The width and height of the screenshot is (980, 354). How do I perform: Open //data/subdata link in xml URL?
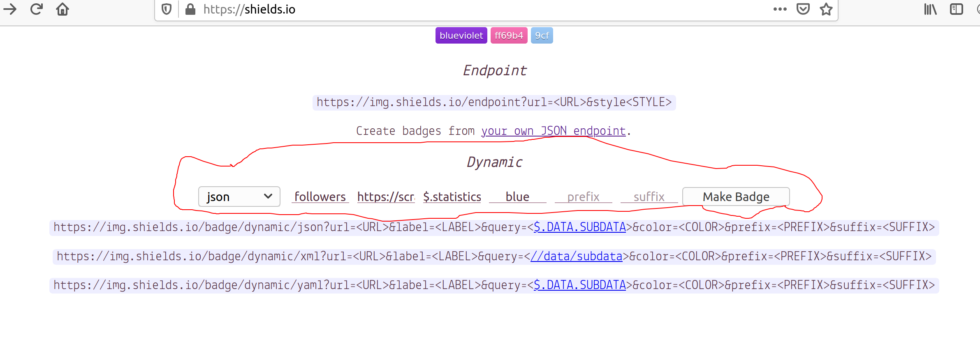pyautogui.click(x=576, y=256)
